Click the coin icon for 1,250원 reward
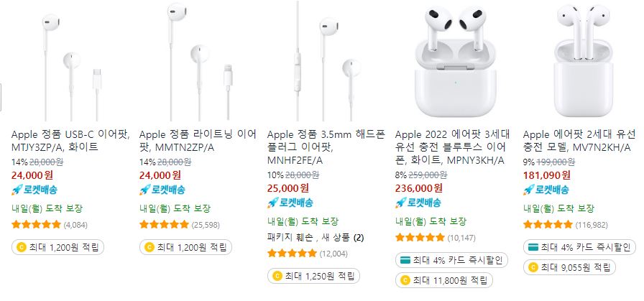 point(277,276)
